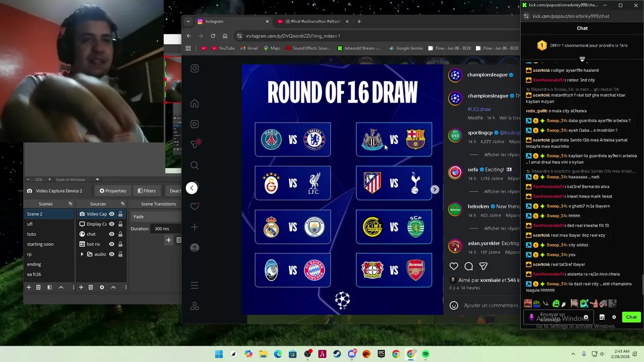Open scenes extra options three dots
The height and width of the screenshot is (362, 644).
(73, 287)
